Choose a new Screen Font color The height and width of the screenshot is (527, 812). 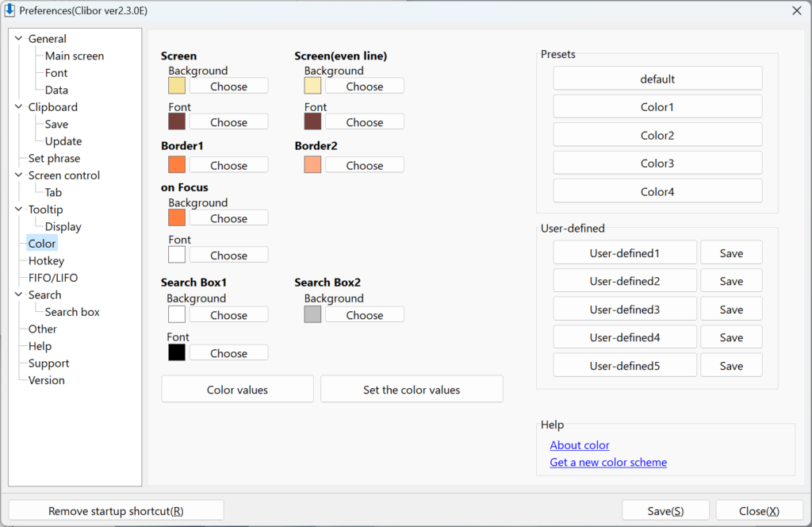pyautogui.click(x=229, y=121)
